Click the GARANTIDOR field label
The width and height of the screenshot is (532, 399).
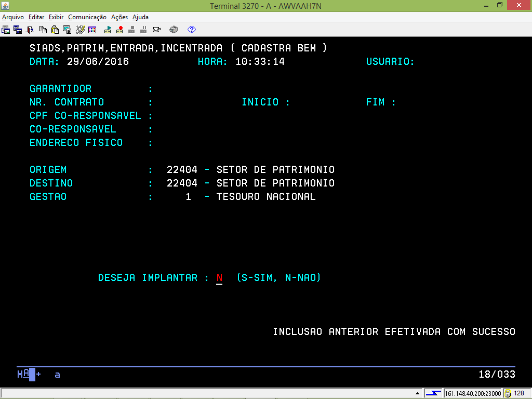click(x=60, y=88)
